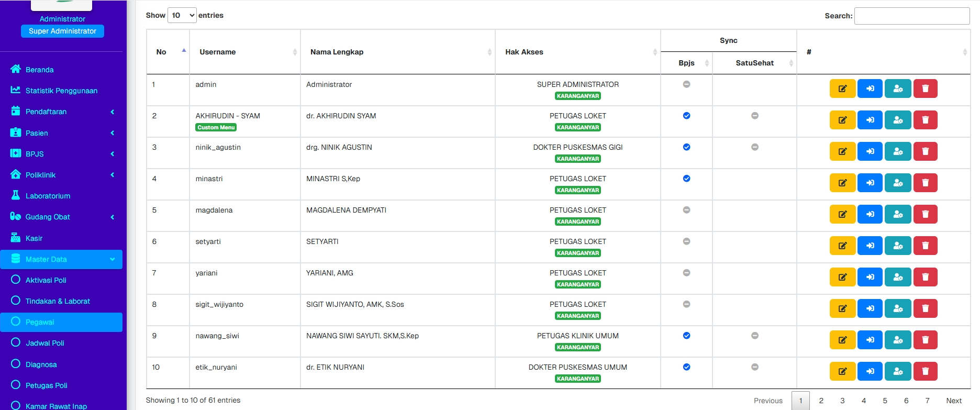Click login-as icon for sigit_wijiyanto
The width and height of the screenshot is (980, 410).
click(x=870, y=308)
